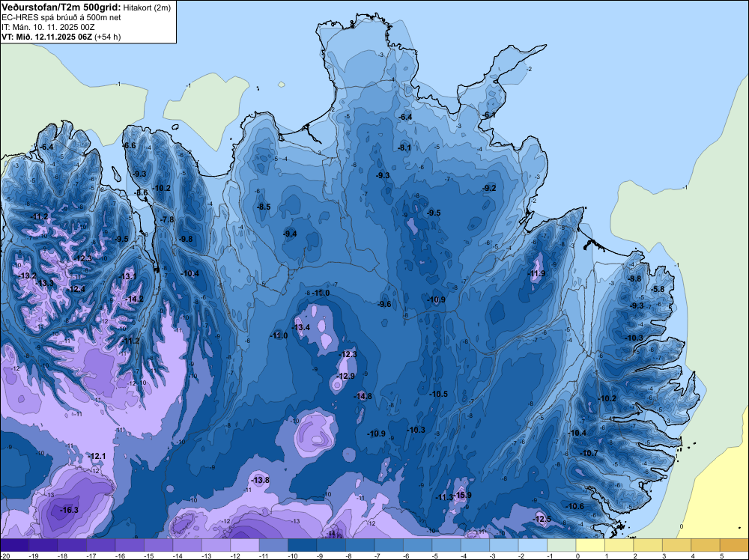Click the -8.1 temperature reading
This screenshot has height=560, width=749.
pos(404,148)
